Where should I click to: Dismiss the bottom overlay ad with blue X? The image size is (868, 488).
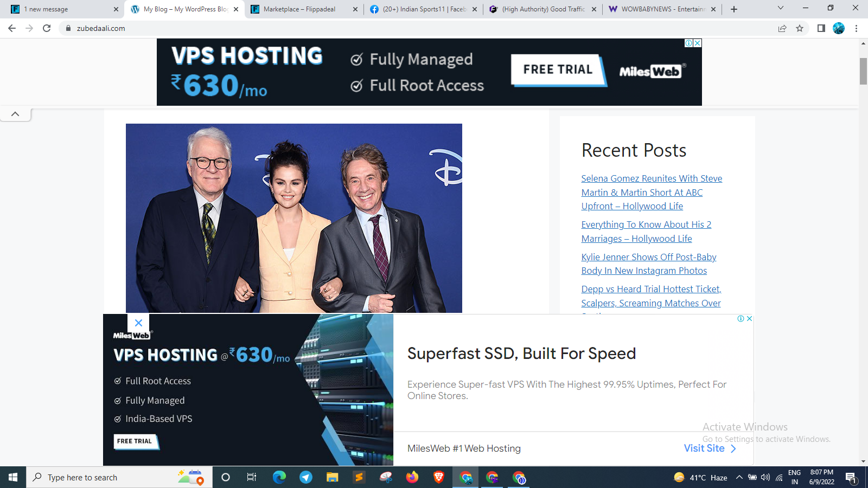pos(138,323)
